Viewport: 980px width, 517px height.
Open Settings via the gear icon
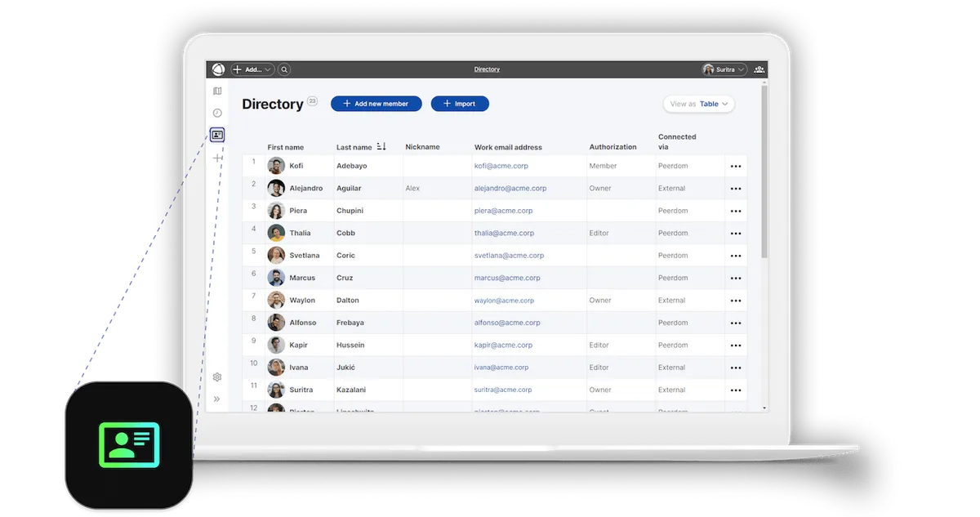(216, 377)
